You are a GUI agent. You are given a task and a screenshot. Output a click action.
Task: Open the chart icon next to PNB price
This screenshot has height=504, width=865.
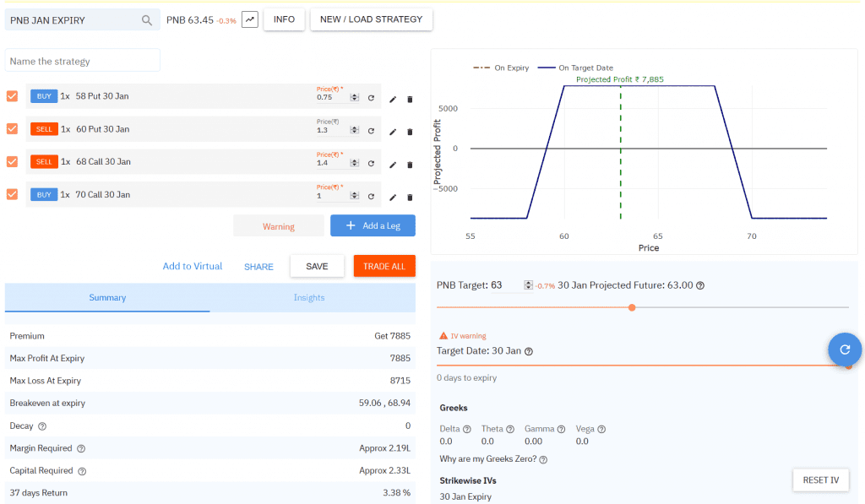pos(249,19)
